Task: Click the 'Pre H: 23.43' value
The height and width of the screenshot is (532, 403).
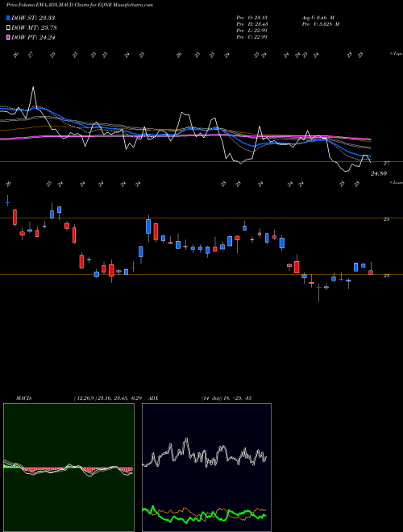Action: (x=252, y=24)
